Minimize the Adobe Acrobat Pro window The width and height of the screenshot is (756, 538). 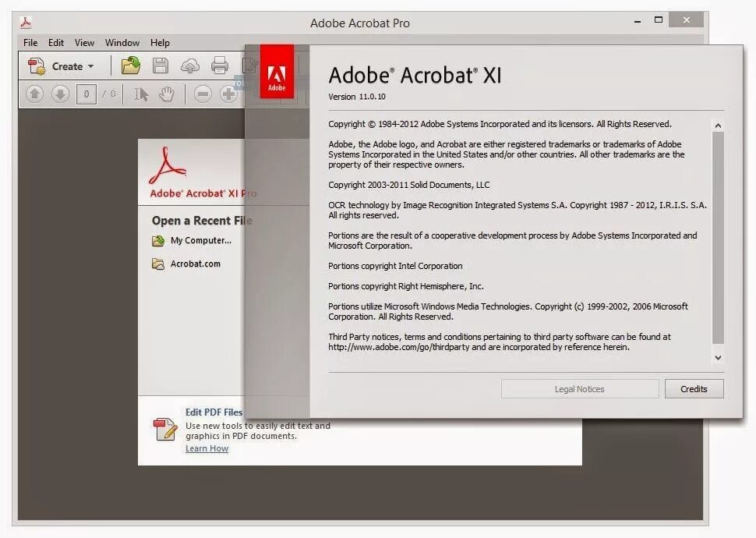coord(638,21)
